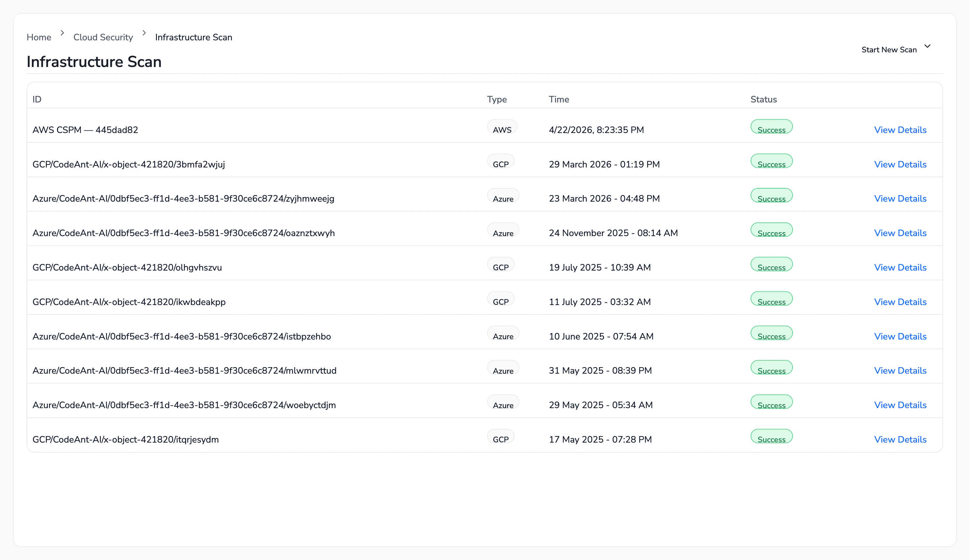The width and height of the screenshot is (970, 560).
Task: Click the Azure badge for the oaznztxwyh scan
Action: click(503, 230)
